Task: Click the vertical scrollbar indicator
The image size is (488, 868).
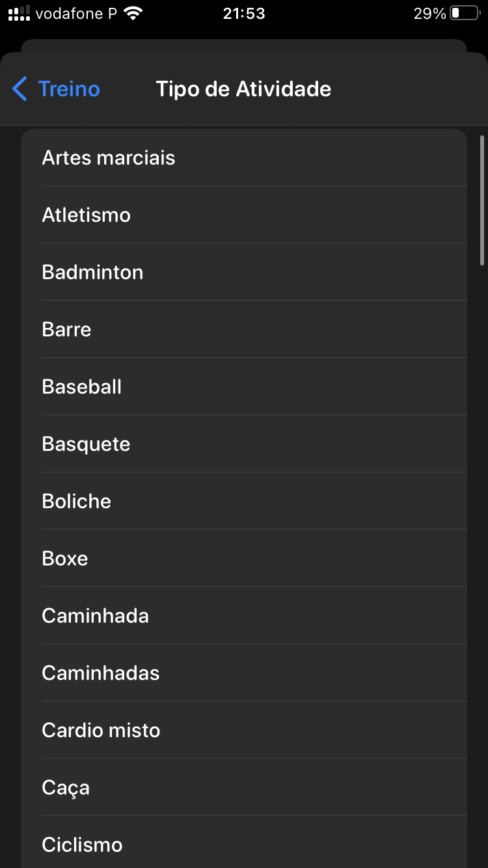Action: [x=482, y=200]
